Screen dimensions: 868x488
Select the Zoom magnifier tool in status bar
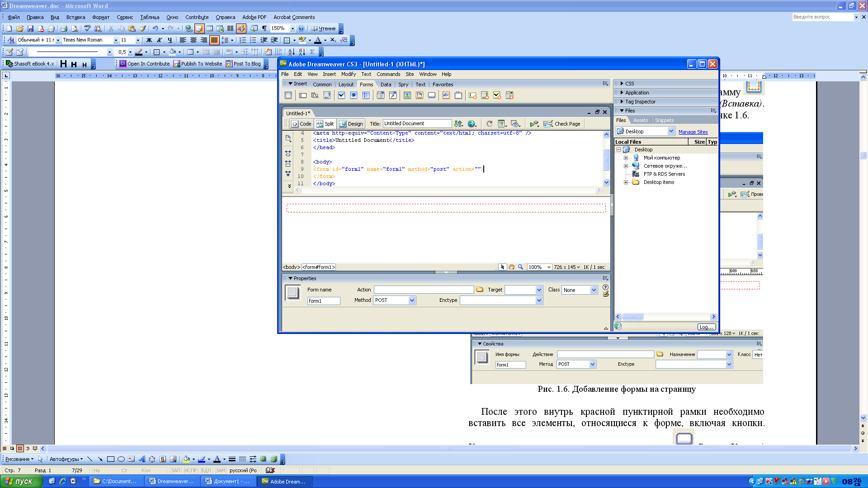click(x=520, y=267)
